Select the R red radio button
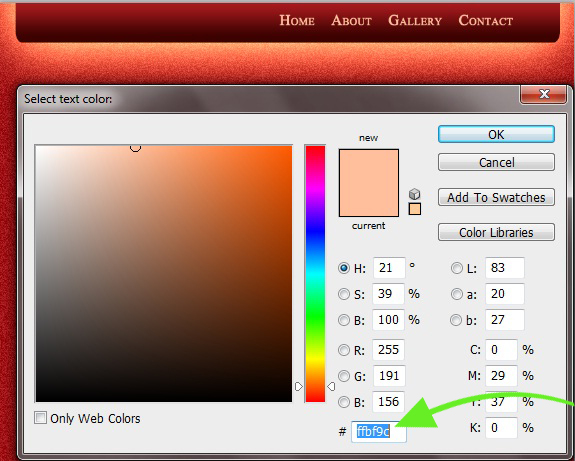Viewport: 575px width, 461px height. click(x=344, y=350)
